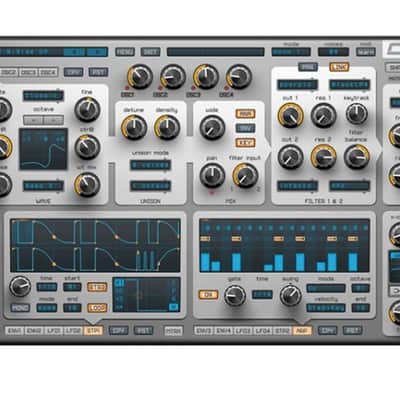This screenshot has width=400, height=400.
Task: Switch the arpeggiator ON button
Action: click(x=208, y=295)
